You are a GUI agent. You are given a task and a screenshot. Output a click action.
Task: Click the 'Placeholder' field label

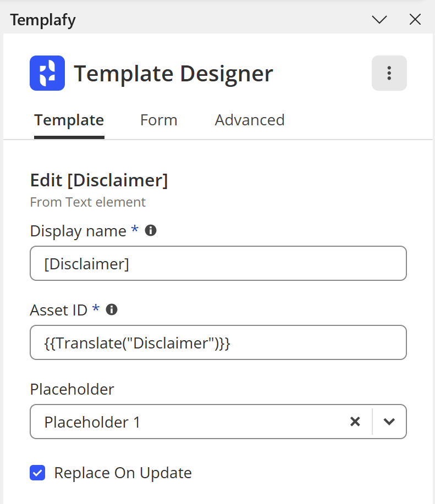tap(72, 389)
